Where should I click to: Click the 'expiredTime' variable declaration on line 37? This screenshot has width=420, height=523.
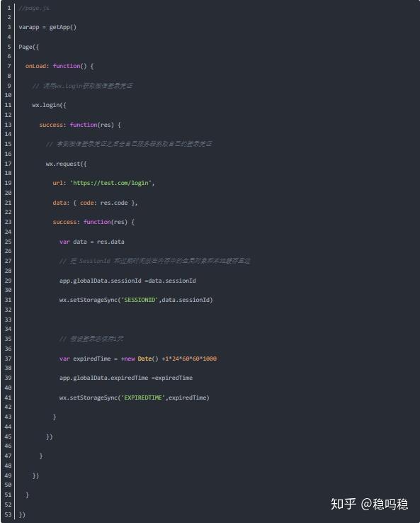pyautogui.click(x=91, y=359)
